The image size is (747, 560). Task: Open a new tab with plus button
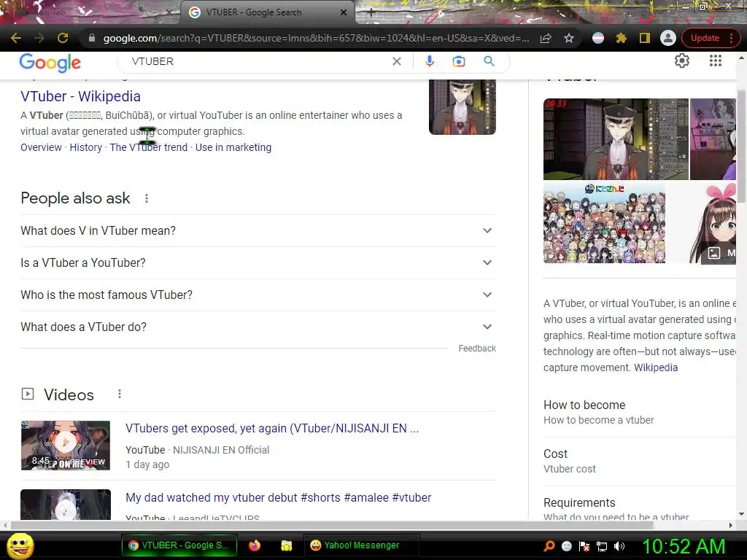(371, 13)
